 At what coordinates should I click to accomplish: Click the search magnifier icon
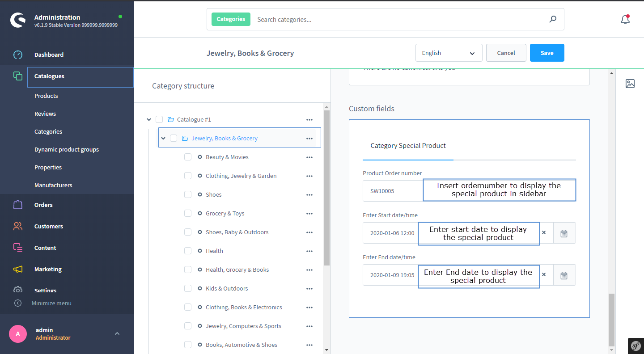(553, 19)
